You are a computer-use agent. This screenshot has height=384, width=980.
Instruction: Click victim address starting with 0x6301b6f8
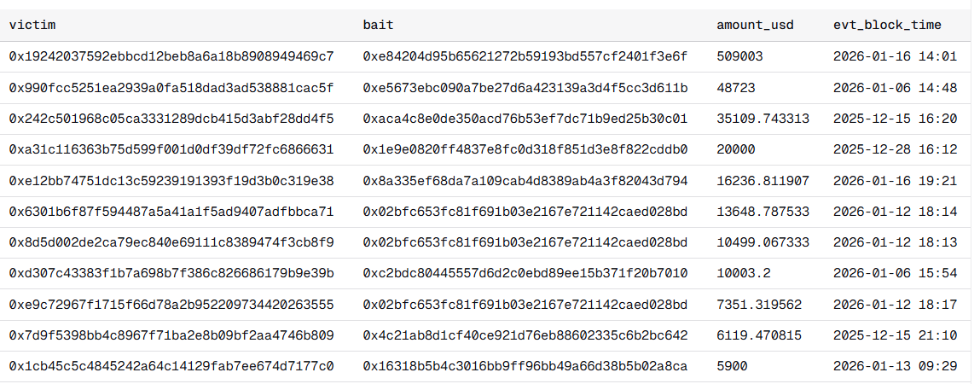171,212
